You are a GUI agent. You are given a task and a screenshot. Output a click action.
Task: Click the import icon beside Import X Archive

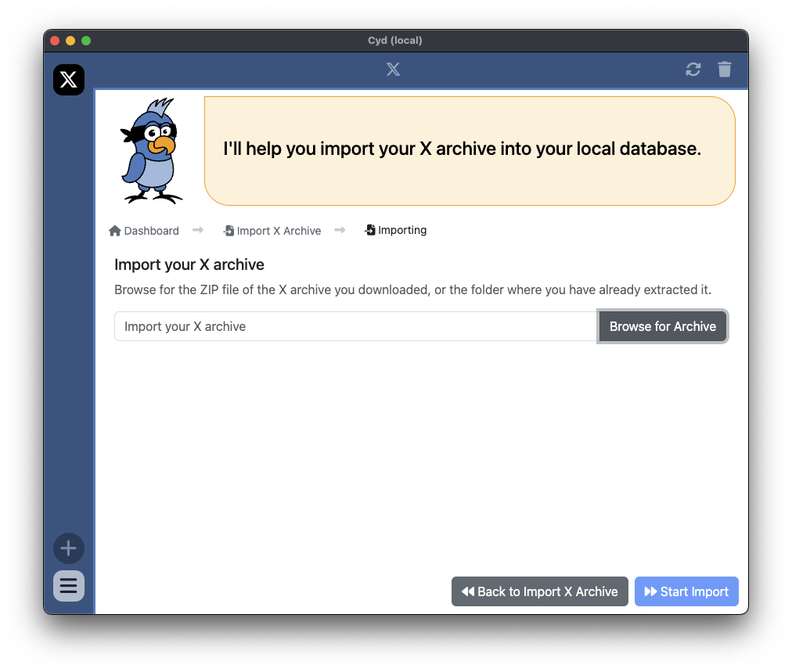click(229, 231)
